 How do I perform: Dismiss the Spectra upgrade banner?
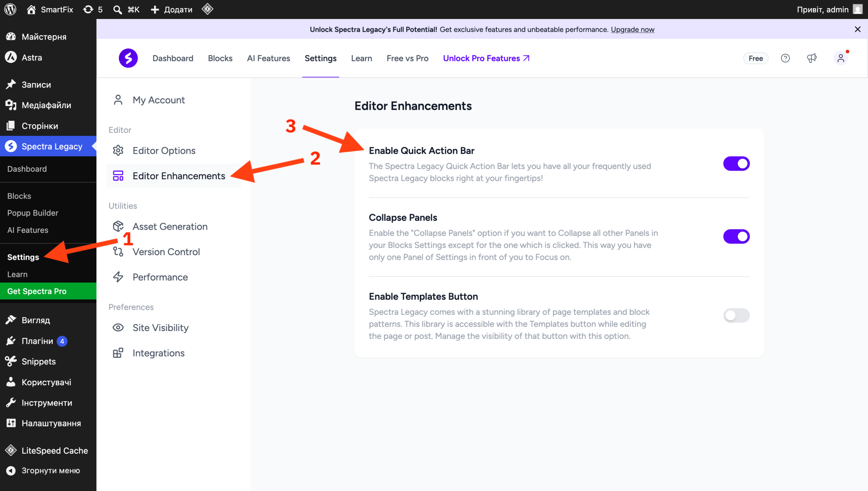pyautogui.click(x=857, y=29)
